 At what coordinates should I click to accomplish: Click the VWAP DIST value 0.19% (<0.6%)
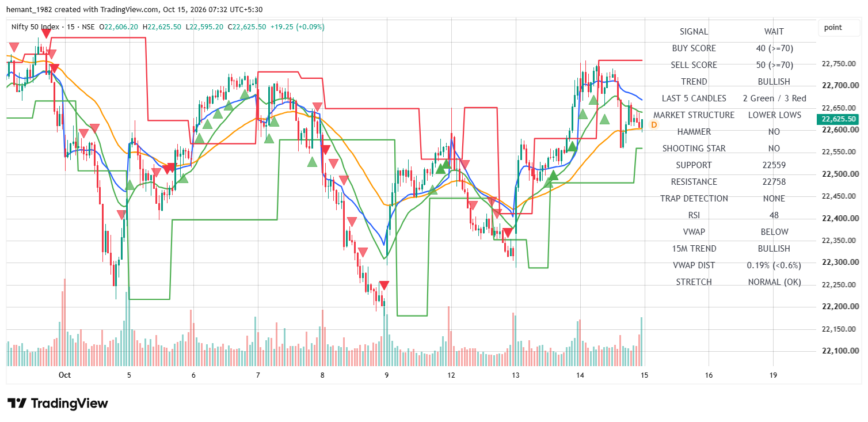[x=774, y=265]
